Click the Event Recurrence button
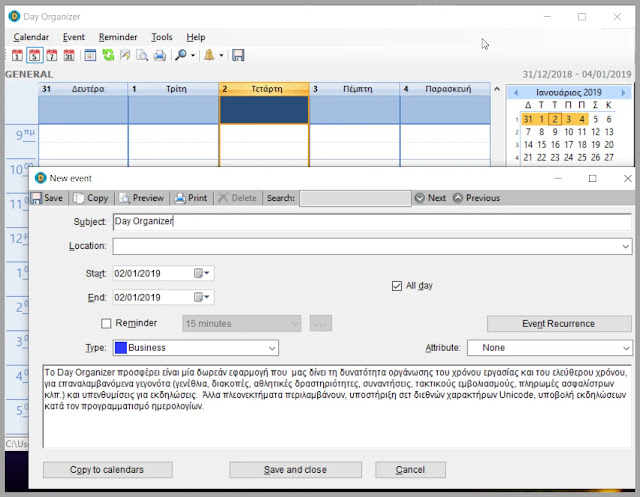The width and height of the screenshot is (640, 497). point(559,324)
